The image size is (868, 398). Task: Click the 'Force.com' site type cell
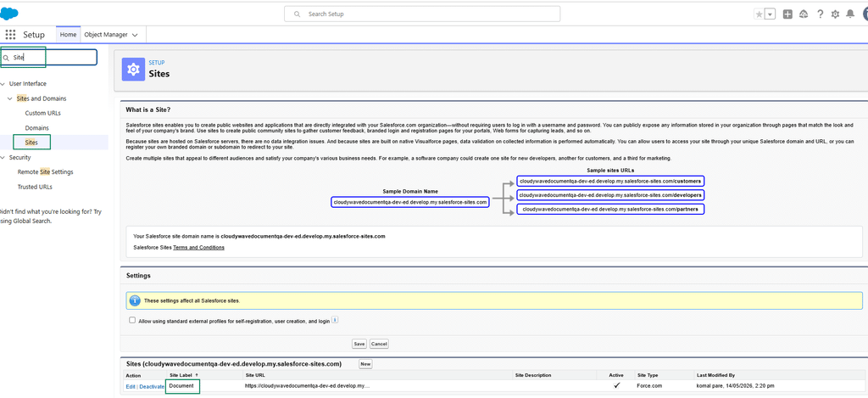[x=650, y=385]
